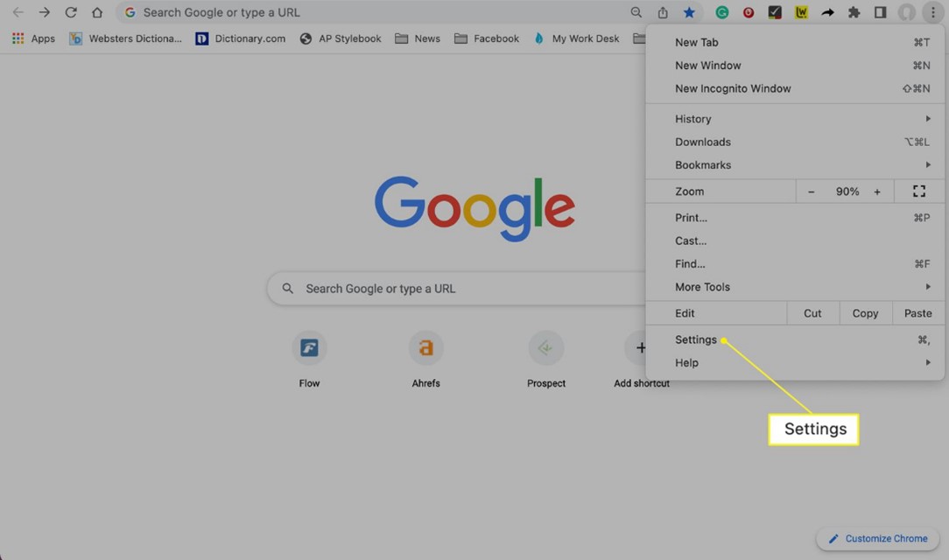Open the Extensions puzzle icon
The image size is (949, 560).
point(854,12)
